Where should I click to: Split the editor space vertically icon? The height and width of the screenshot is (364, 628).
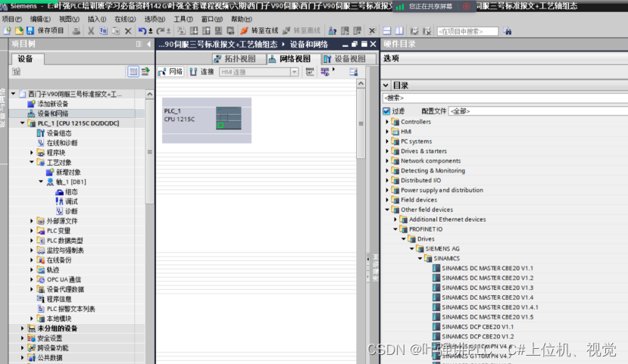399,30
